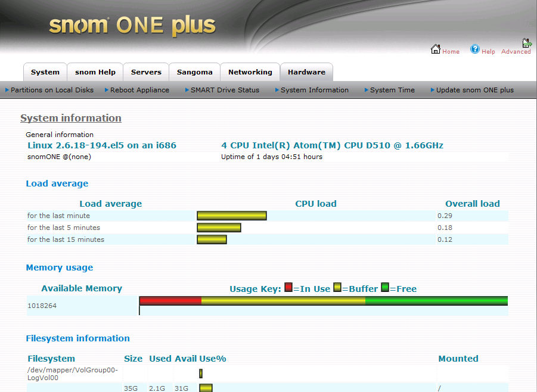
Task: Open the Home link
Action: pos(451,51)
